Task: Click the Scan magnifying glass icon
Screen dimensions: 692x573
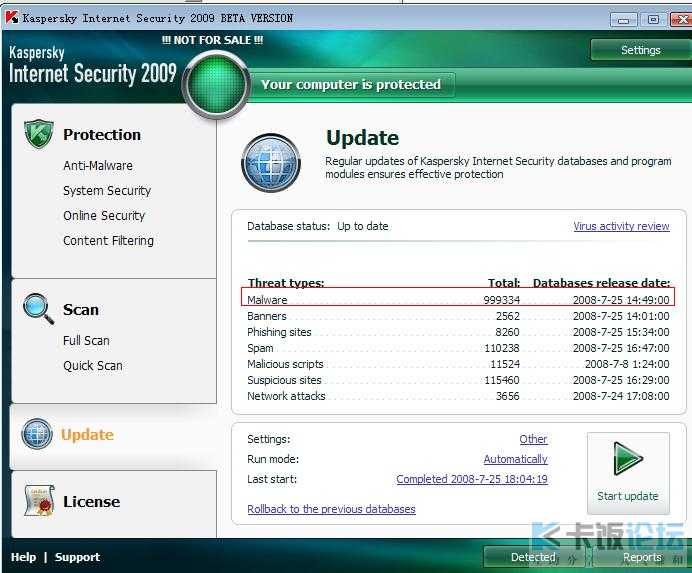Action: [x=39, y=308]
